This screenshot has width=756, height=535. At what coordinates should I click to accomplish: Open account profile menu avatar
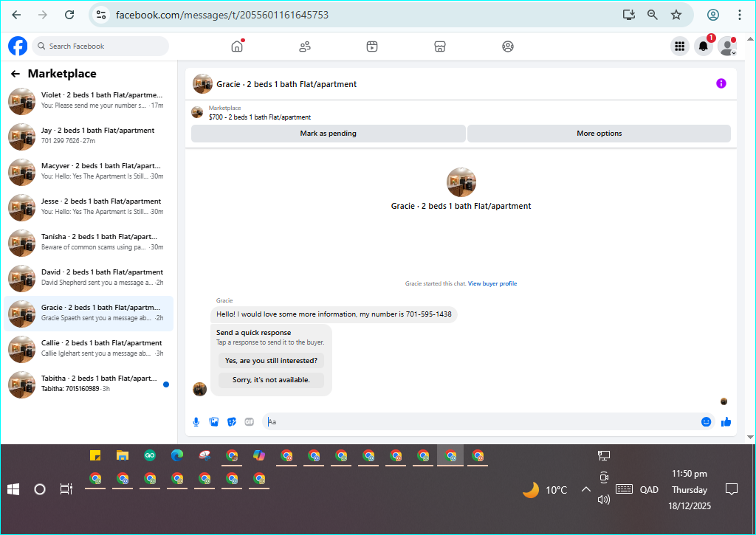click(x=727, y=46)
